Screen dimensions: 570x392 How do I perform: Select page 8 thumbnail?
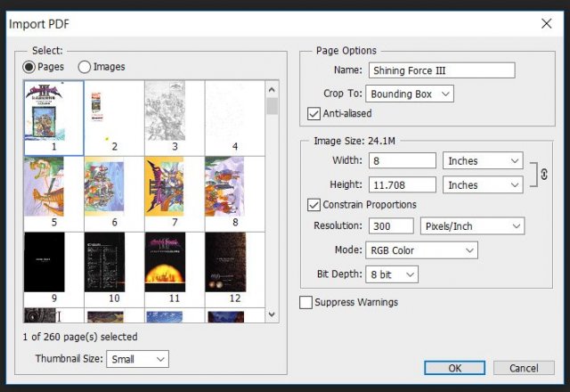[x=235, y=194]
